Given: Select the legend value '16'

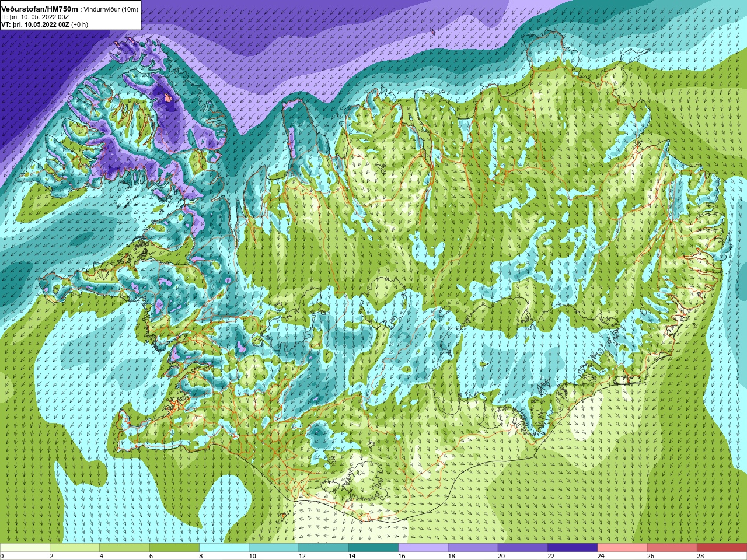Looking at the screenshot, I should (x=402, y=556).
